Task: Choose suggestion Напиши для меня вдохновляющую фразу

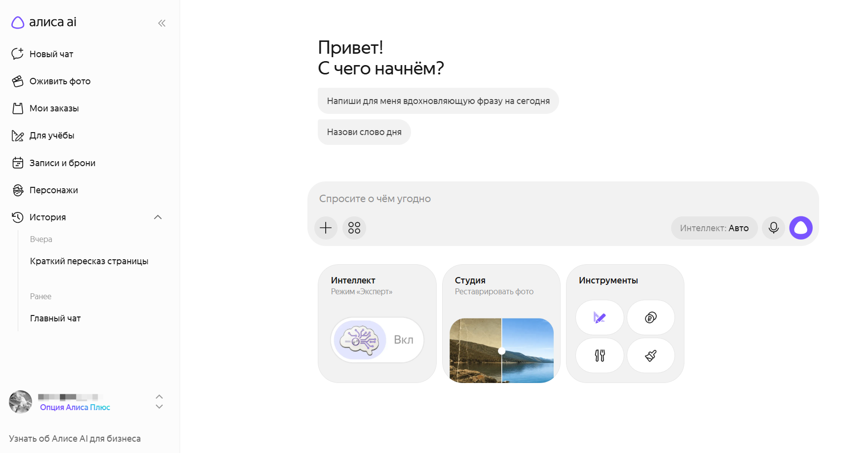Action: 438,101
